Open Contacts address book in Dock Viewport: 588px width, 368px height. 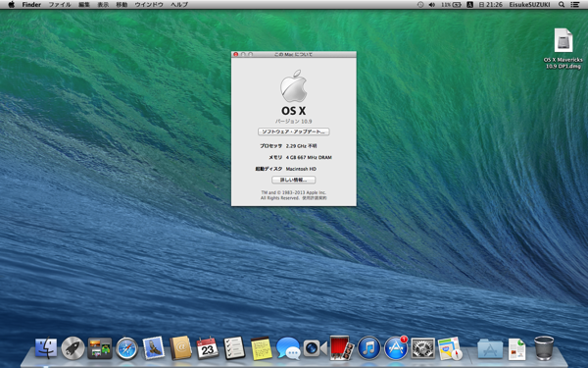pyautogui.click(x=180, y=347)
